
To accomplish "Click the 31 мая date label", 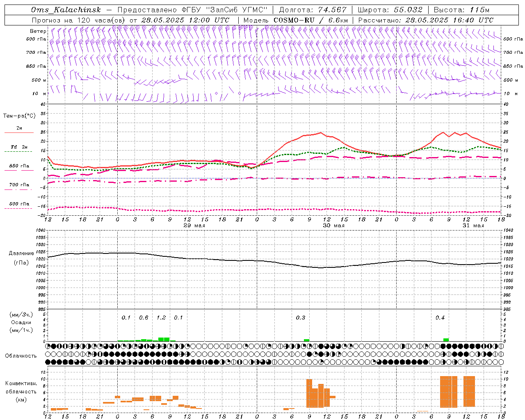I will [473, 226].
